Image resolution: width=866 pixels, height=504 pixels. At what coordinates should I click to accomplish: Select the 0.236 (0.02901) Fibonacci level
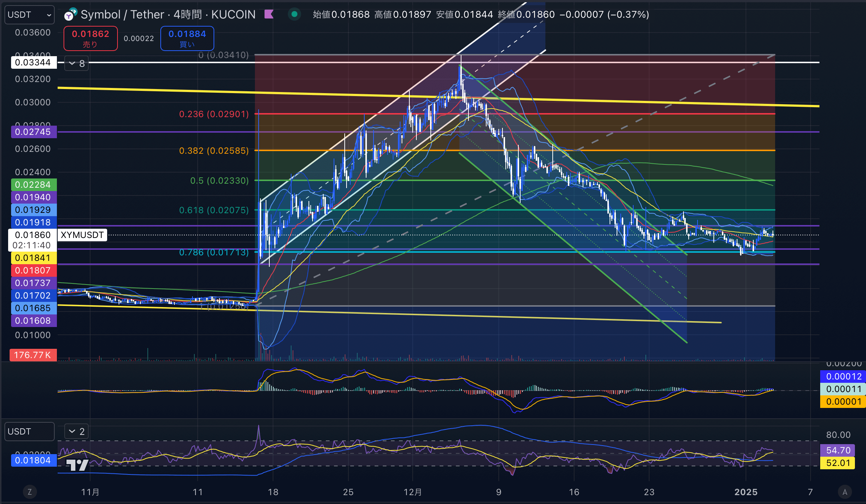(x=214, y=114)
